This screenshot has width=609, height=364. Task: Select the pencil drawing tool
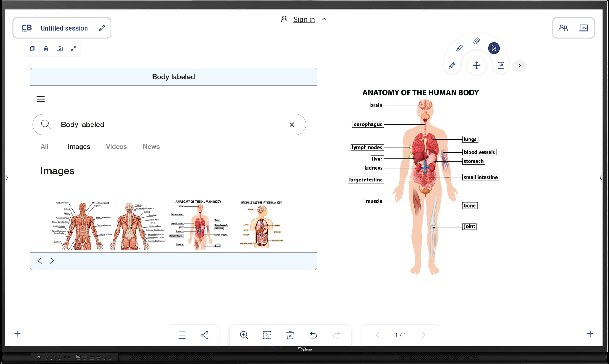pos(452,66)
